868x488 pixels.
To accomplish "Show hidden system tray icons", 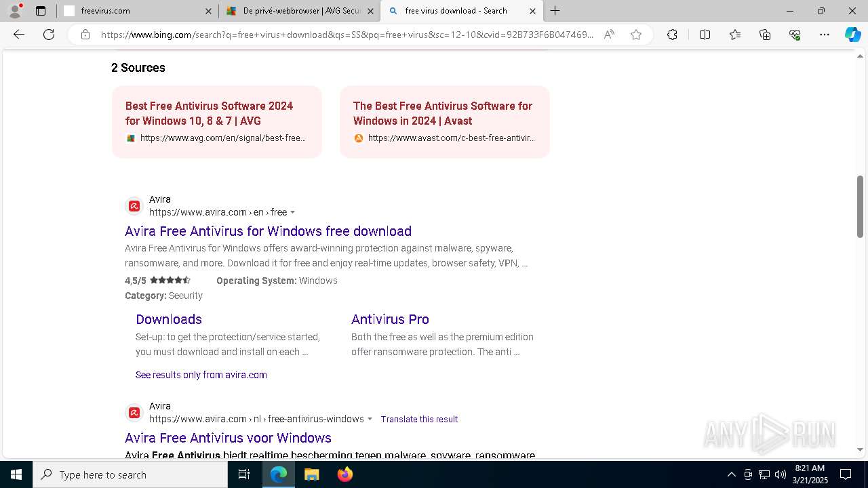I will [x=731, y=474].
